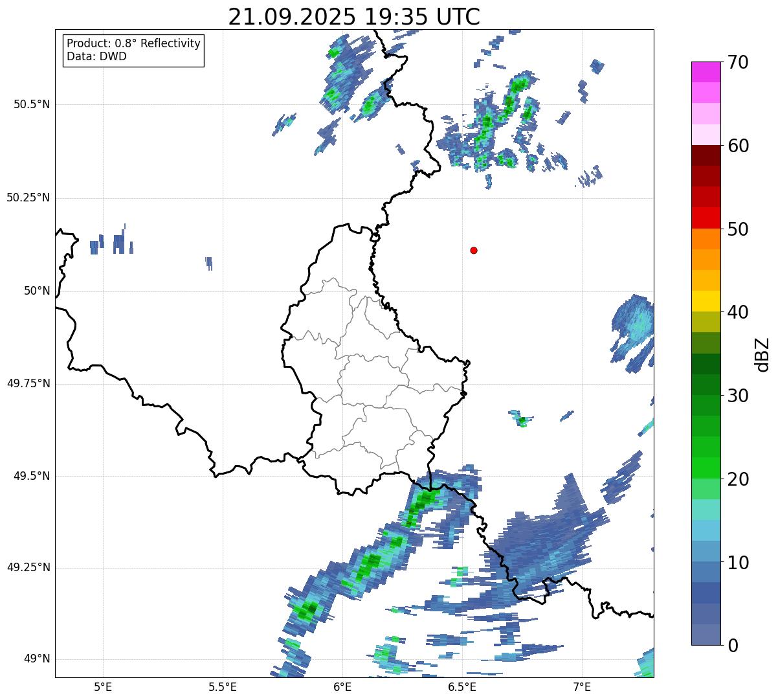Click the 50°N latitude label

click(x=37, y=291)
